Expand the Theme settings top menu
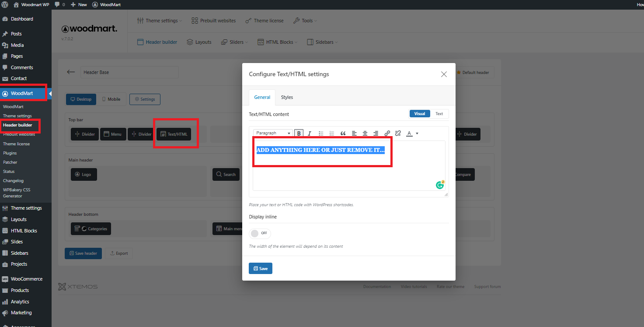The width and height of the screenshot is (644, 327). pos(159,21)
